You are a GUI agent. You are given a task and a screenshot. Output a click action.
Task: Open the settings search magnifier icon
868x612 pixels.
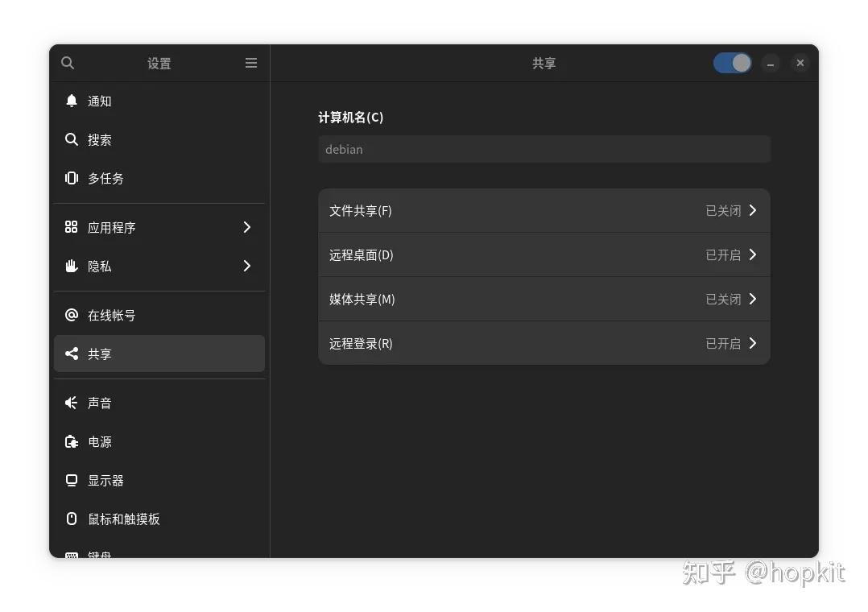[68, 63]
